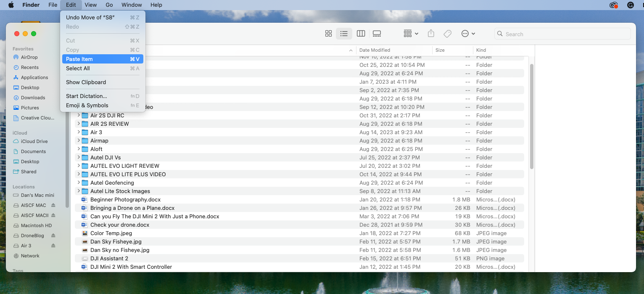The image size is (644, 294).
Task: Switch to list view in toolbar
Action: click(x=344, y=34)
